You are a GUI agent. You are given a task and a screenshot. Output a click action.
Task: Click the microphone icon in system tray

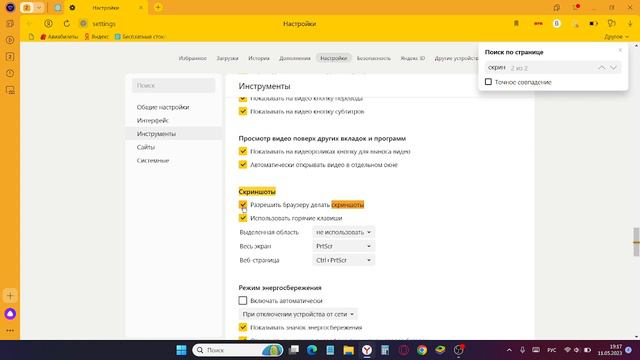coord(522,350)
